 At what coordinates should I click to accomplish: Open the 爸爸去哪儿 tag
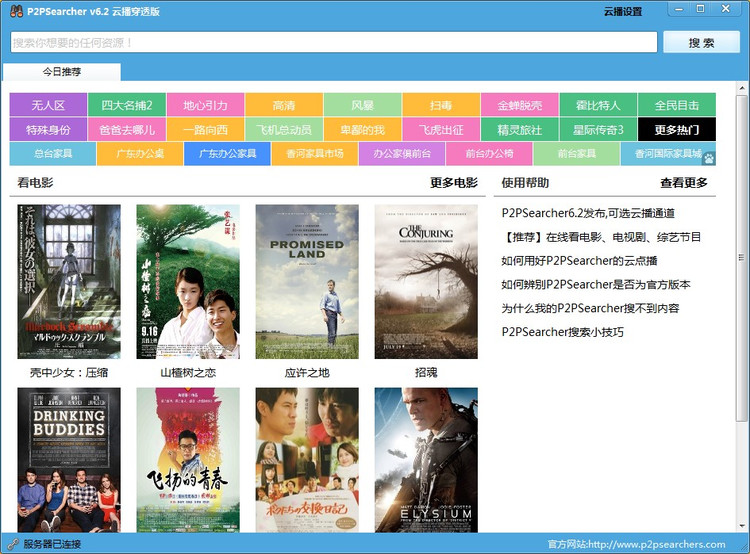[x=127, y=129]
